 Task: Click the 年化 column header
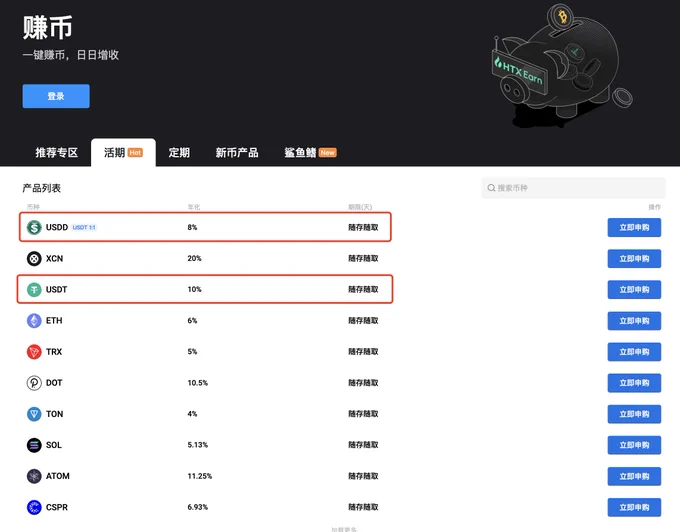[193, 207]
